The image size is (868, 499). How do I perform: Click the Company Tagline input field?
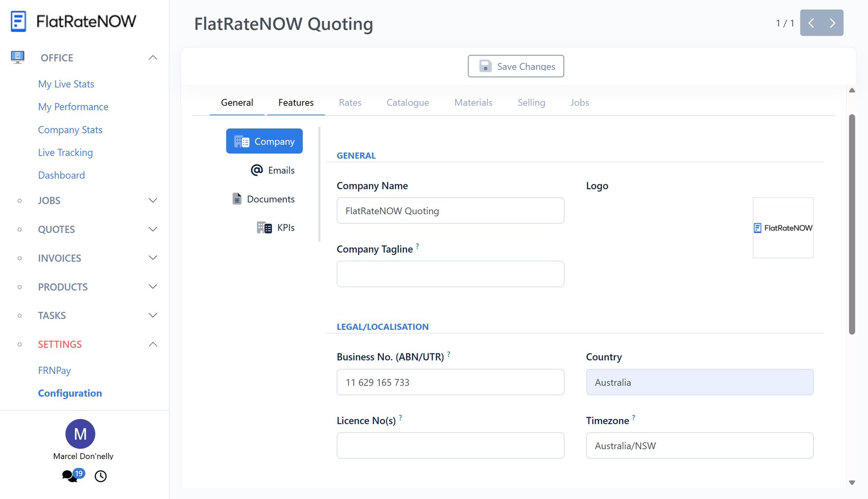tap(450, 274)
